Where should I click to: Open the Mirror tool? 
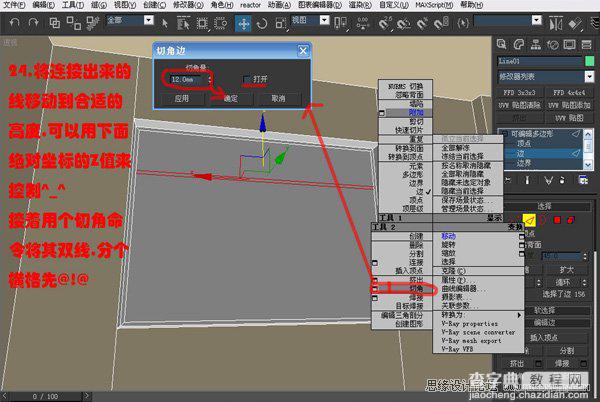pos(555,24)
